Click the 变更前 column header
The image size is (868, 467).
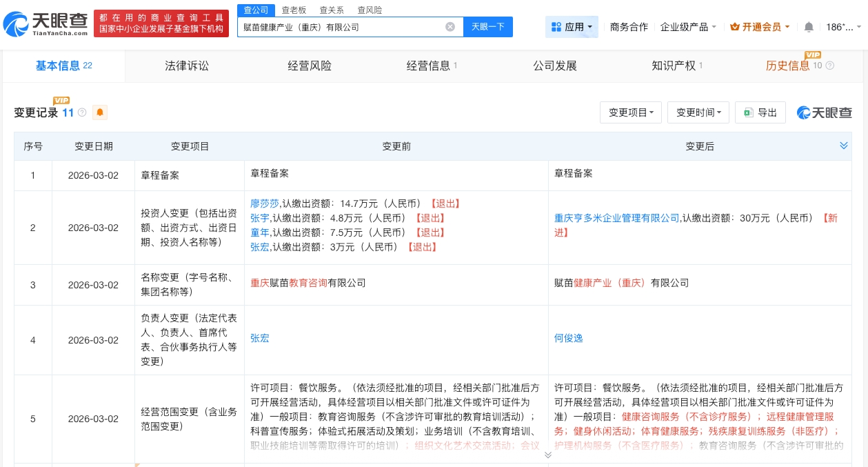396,146
